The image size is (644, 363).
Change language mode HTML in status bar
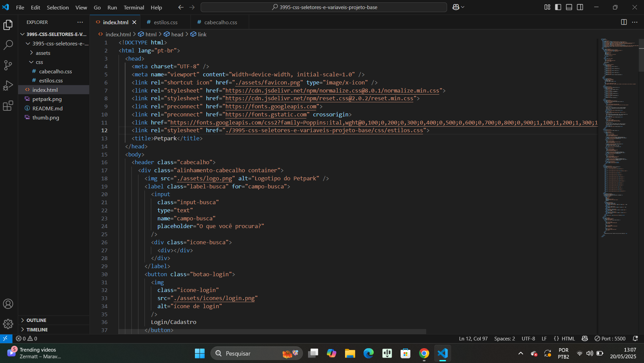tap(568, 338)
